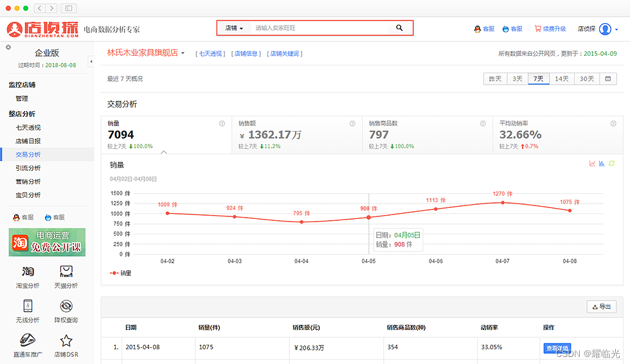Select the 销售商品数 797 metric card
The width and height of the screenshot is (630, 364).
point(428,135)
